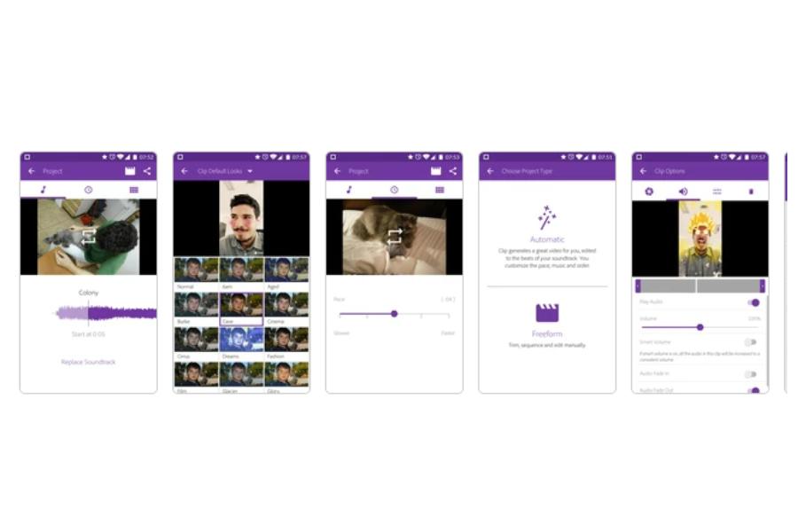Go back from Clip Options screen

[643, 171]
